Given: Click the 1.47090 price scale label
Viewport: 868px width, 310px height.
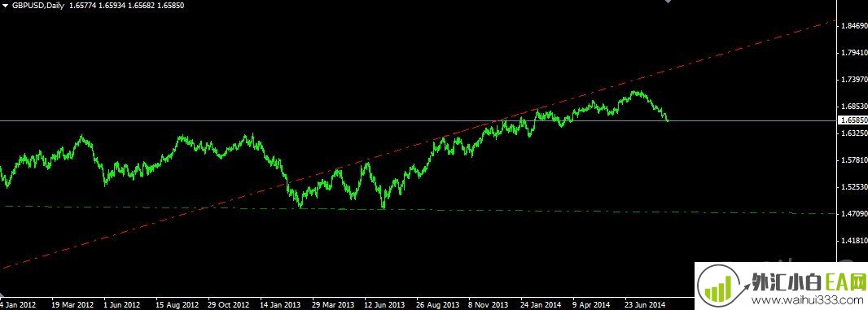Looking at the screenshot, I should [x=853, y=214].
